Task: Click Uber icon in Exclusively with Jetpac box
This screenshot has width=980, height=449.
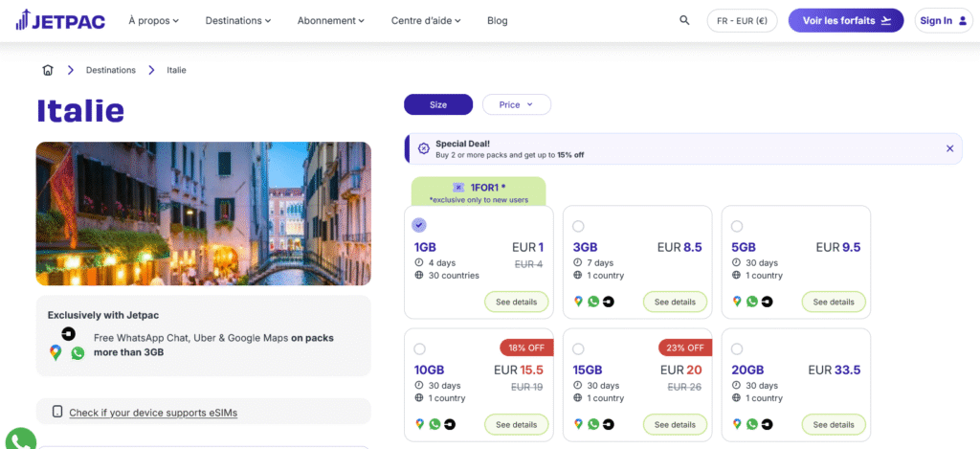Action: [68, 334]
